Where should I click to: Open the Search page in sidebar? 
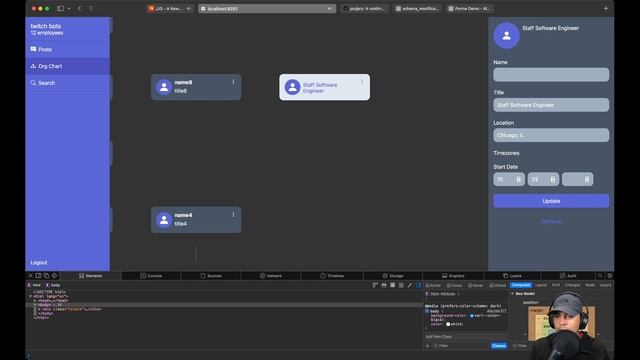pos(68,83)
